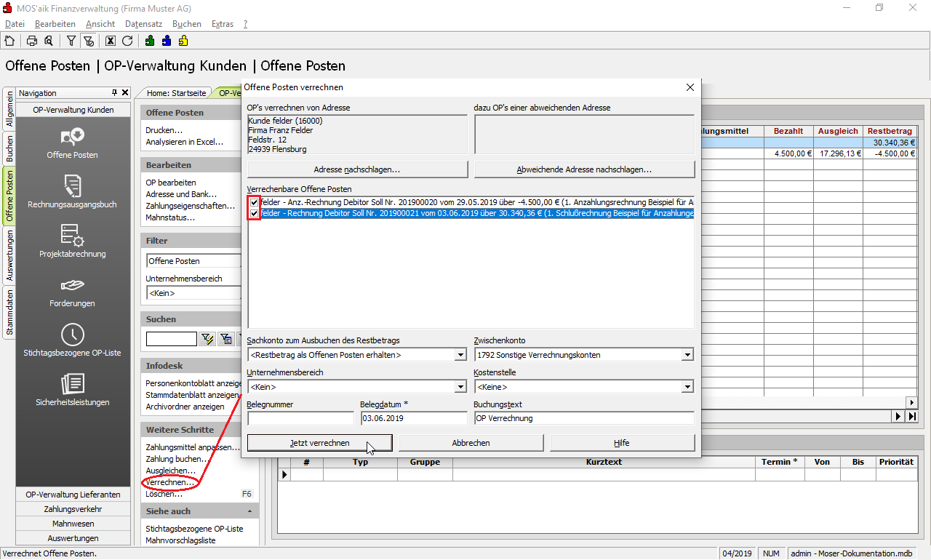The height and width of the screenshot is (560, 931).
Task: Click the Jetzt verrechnen button
Action: (319, 443)
